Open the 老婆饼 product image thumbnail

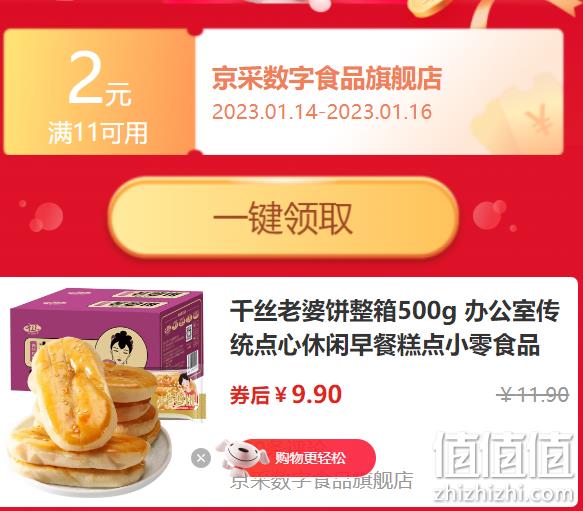(x=108, y=391)
